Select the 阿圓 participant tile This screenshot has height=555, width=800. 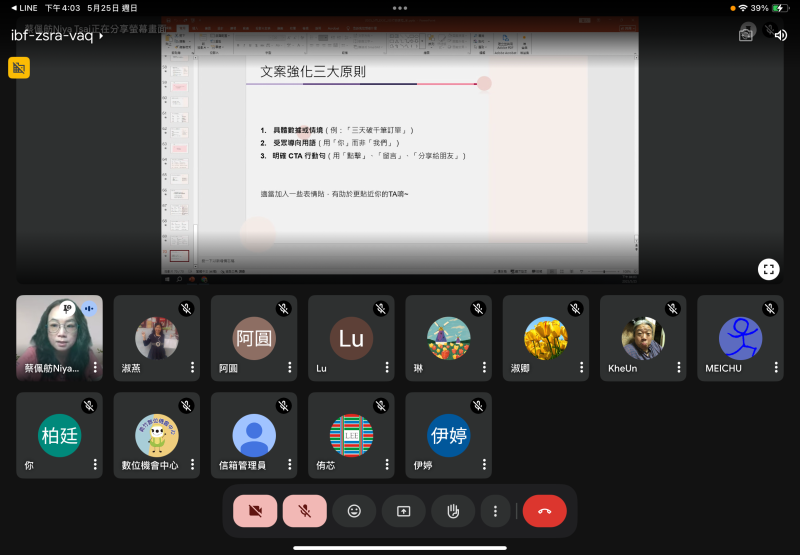click(254, 338)
